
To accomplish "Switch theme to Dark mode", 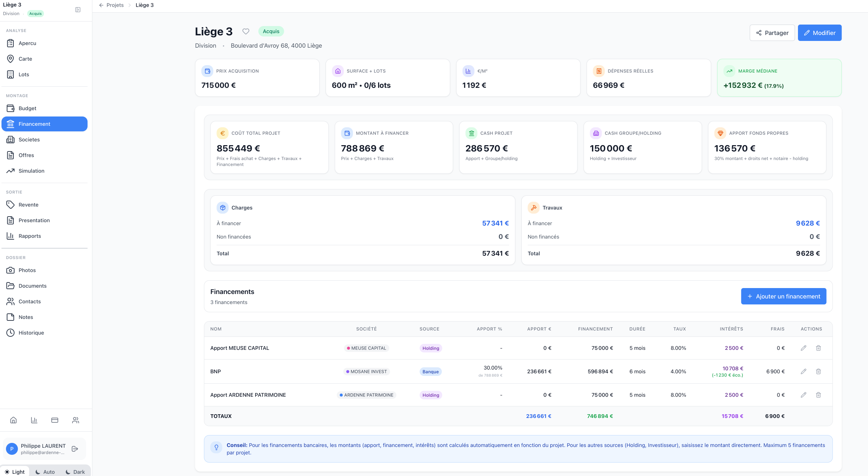I will point(75,472).
